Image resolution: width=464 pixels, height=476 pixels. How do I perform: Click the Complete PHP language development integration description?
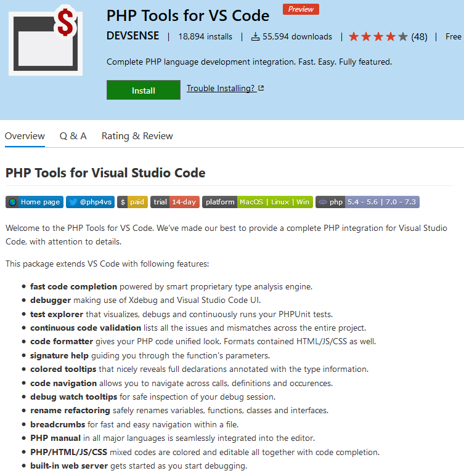249,62
